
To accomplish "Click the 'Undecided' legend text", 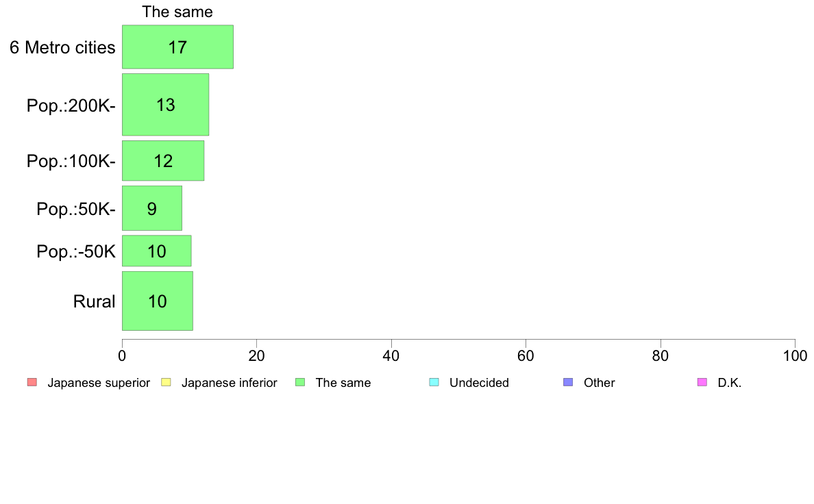I will click(x=479, y=383).
